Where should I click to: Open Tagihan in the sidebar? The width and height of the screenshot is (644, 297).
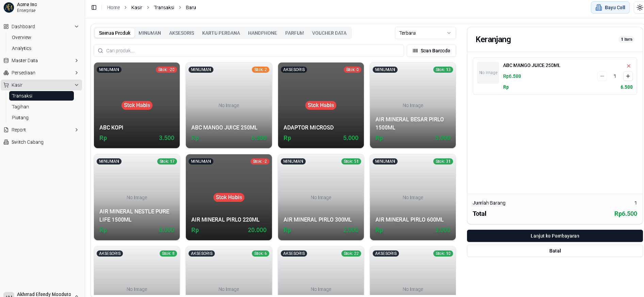tap(20, 107)
